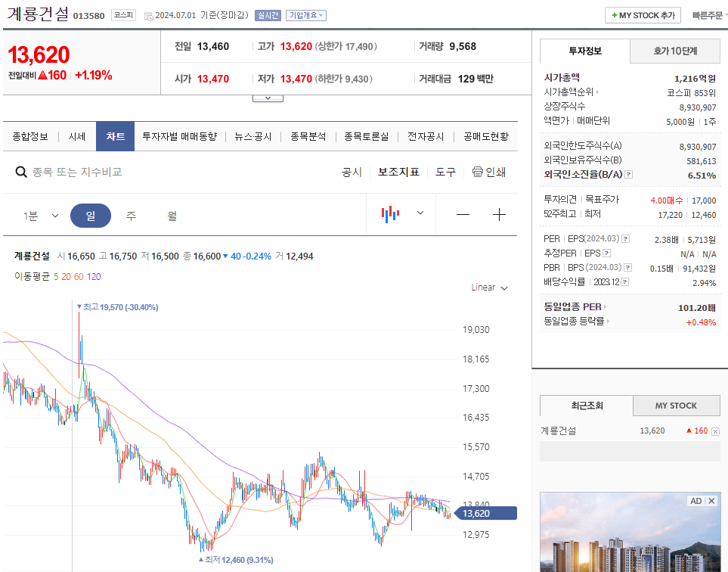The image size is (728, 572).
Task: Open the 1분 interval dropdown
Action: (x=41, y=216)
